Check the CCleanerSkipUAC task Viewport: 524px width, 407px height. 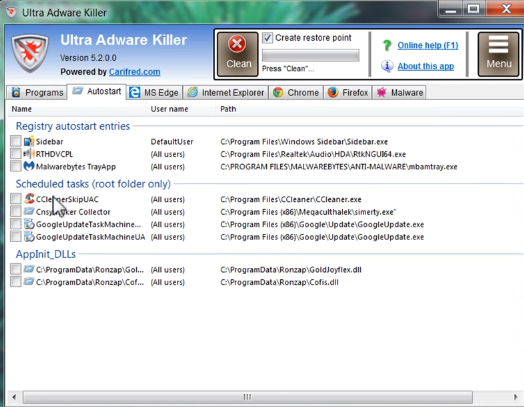tap(16, 199)
